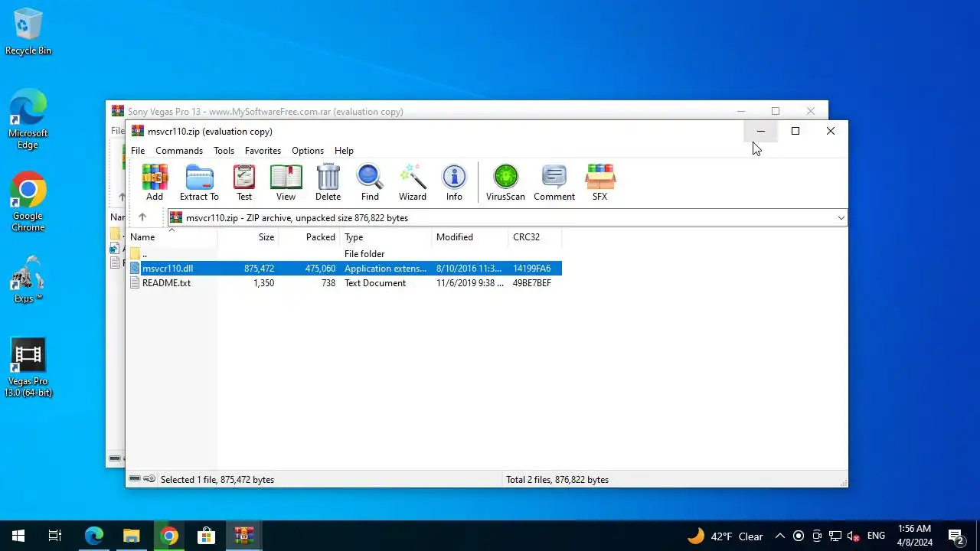Screen dimensions: 980x551
Task: Open the Favorites menu
Action: tap(263, 151)
